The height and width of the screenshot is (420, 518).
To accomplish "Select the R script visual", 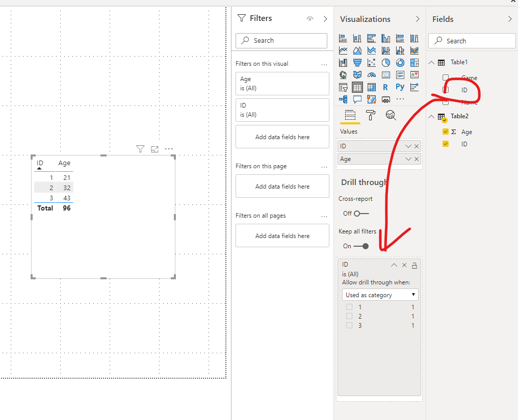I will point(385,87).
